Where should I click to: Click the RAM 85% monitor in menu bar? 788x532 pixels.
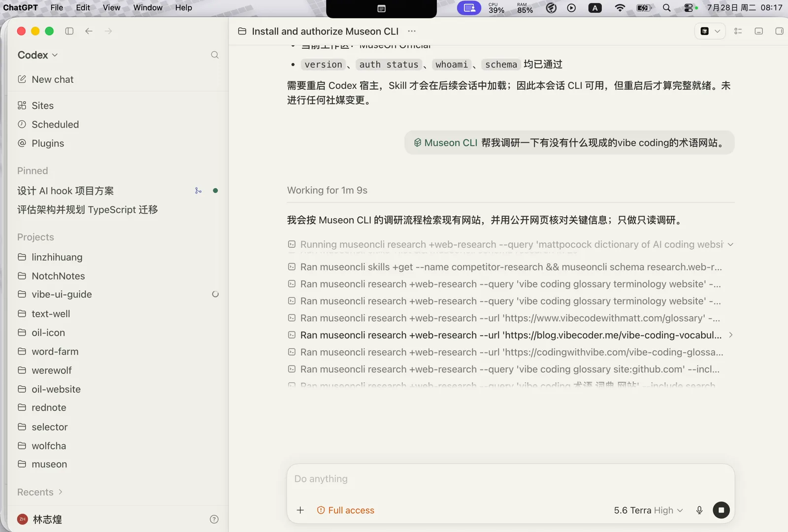click(x=525, y=7)
